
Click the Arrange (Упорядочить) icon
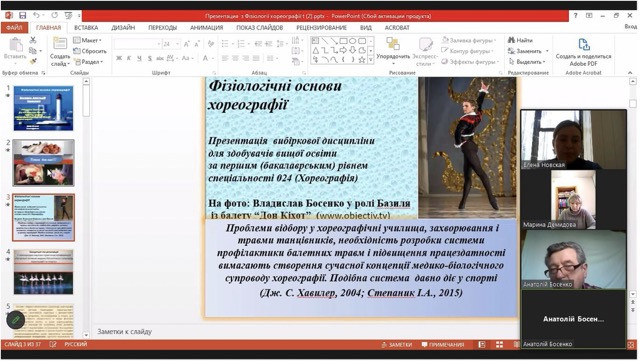pyautogui.click(x=393, y=44)
